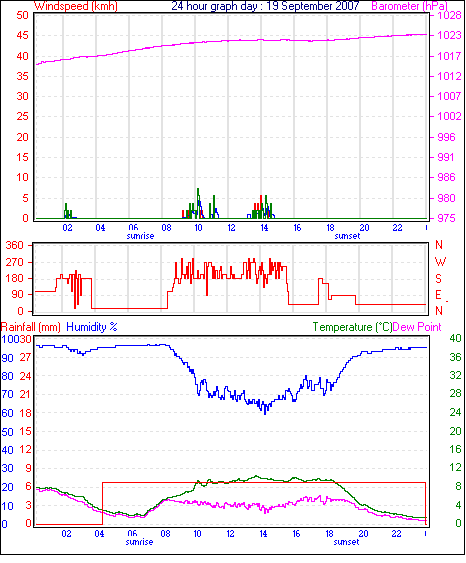Click the 'sunrise' label under the windspeed chart

pyautogui.click(x=140, y=236)
